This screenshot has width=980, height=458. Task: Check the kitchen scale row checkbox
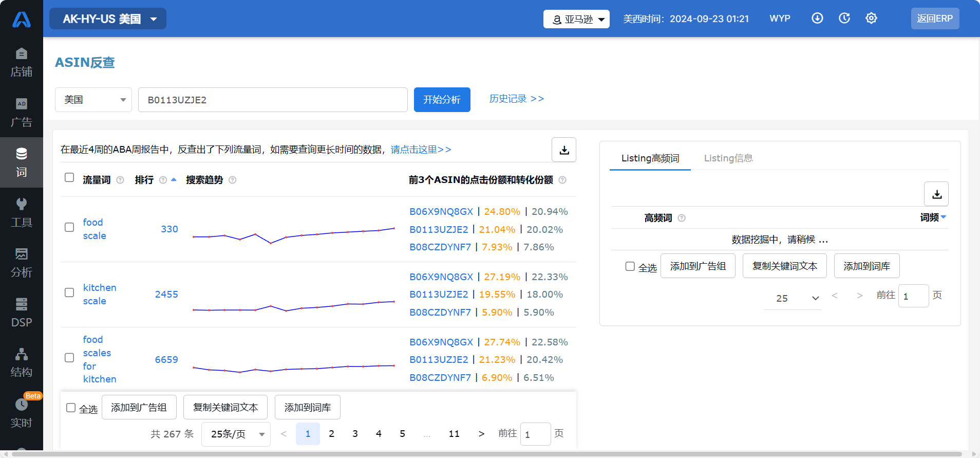(69, 292)
